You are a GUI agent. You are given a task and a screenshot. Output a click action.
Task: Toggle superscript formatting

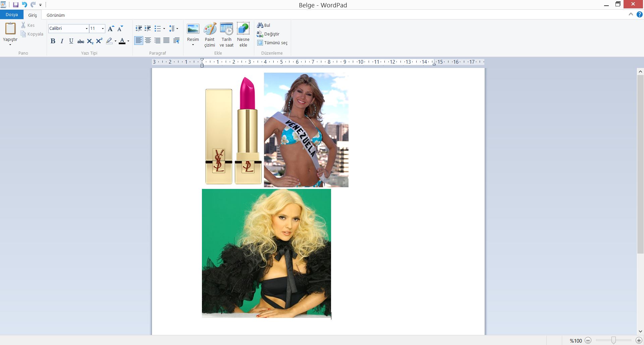(99, 41)
